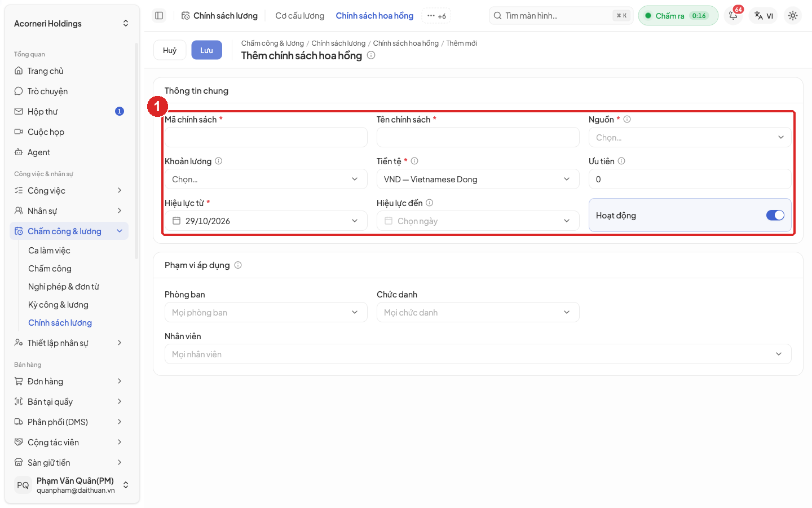
Task: Open Hộp thư in the sidebar
Action: point(69,112)
